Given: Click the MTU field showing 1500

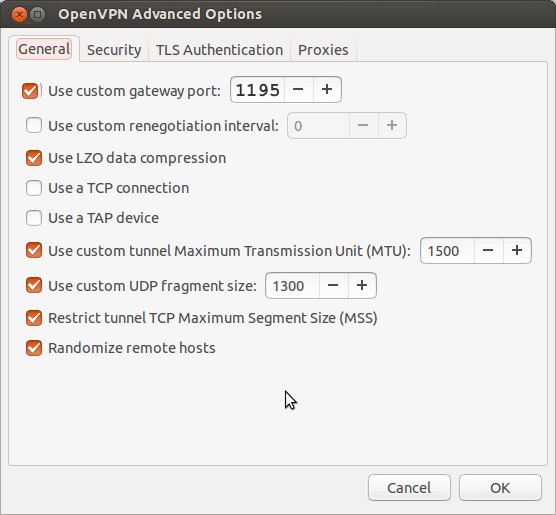Looking at the screenshot, I should tap(447, 251).
